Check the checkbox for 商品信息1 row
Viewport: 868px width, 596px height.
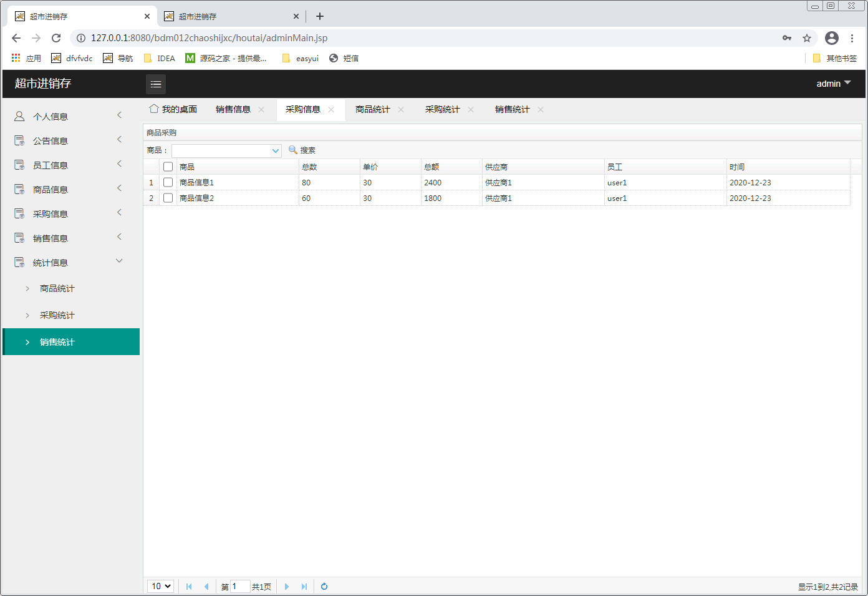point(168,182)
